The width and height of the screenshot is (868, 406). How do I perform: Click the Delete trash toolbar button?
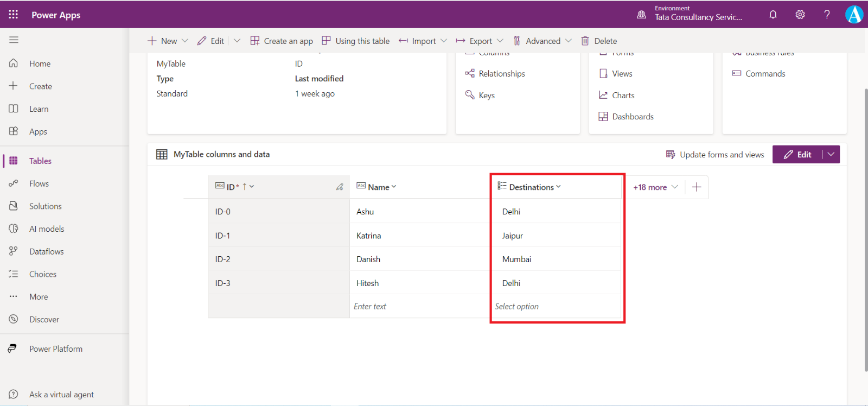599,41
